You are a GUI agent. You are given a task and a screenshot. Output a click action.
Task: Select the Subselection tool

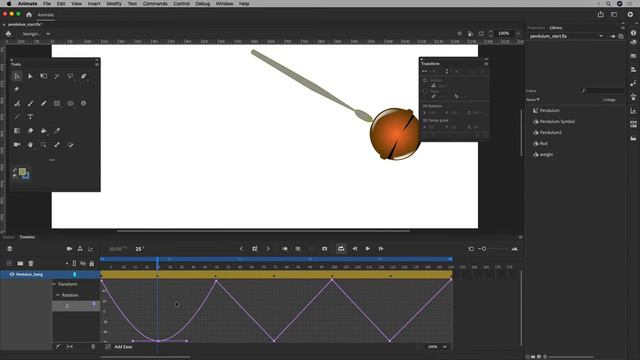pyautogui.click(x=30, y=76)
